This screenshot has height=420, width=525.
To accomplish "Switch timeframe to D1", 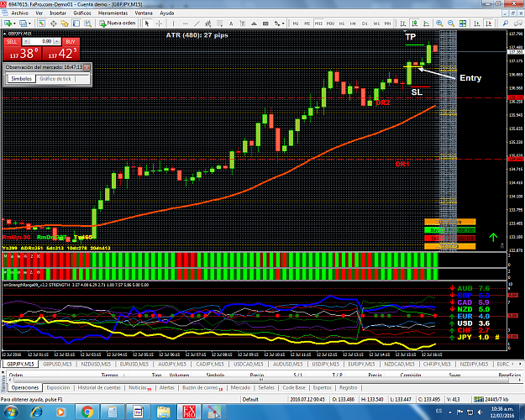I will pyautogui.click(x=365, y=24).
